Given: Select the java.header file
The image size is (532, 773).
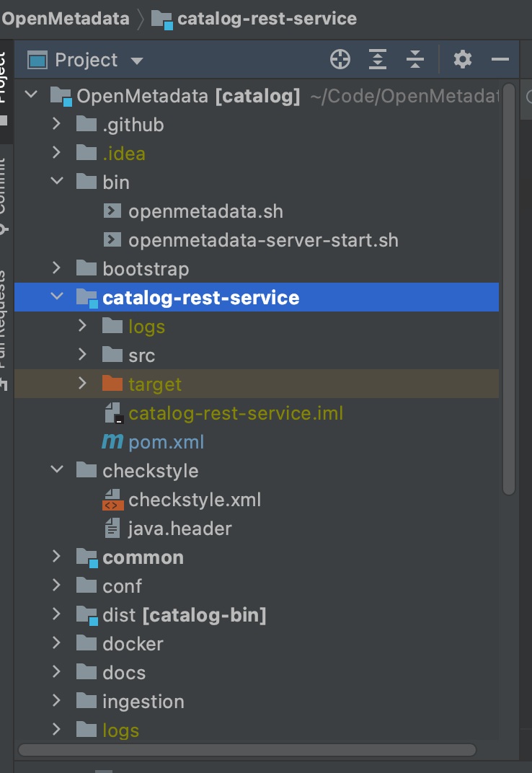Looking at the screenshot, I should pyautogui.click(x=179, y=529).
